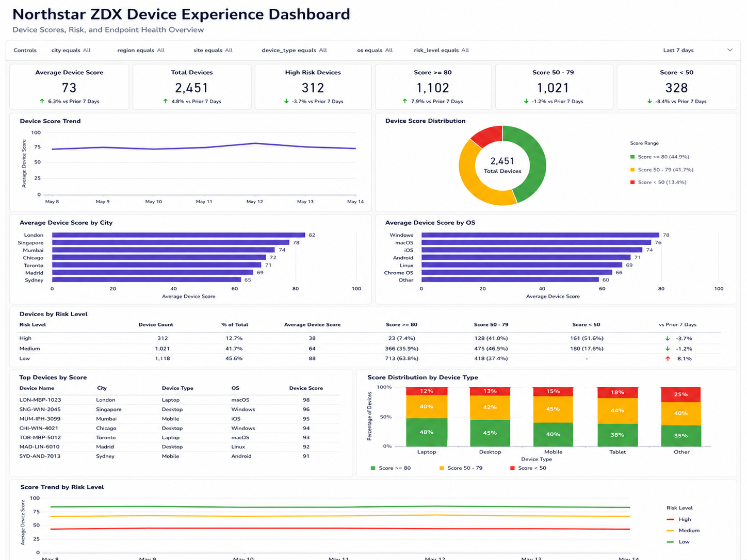Toggle the Low series in Risk Level legend
The width and height of the screenshot is (747, 560).
point(678,542)
